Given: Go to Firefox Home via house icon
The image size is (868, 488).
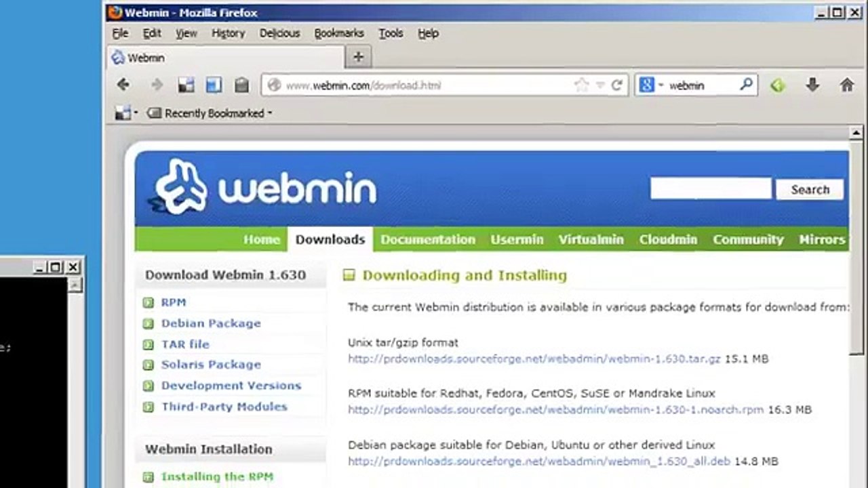Looking at the screenshot, I should (x=847, y=85).
